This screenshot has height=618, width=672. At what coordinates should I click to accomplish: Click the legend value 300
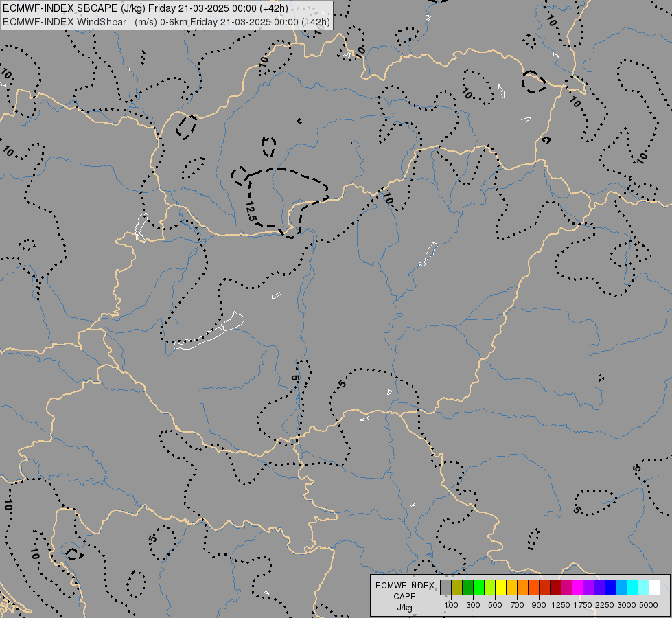tap(473, 605)
